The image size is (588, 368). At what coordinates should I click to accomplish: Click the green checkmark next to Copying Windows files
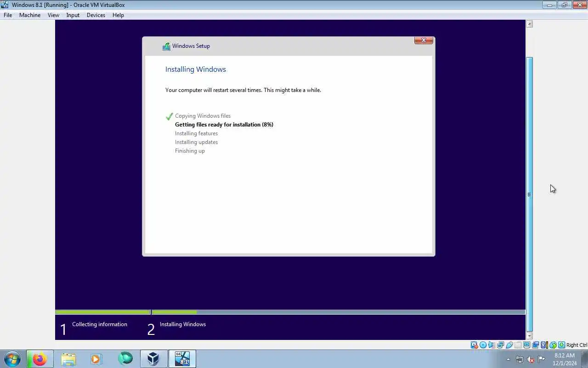(169, 116)
